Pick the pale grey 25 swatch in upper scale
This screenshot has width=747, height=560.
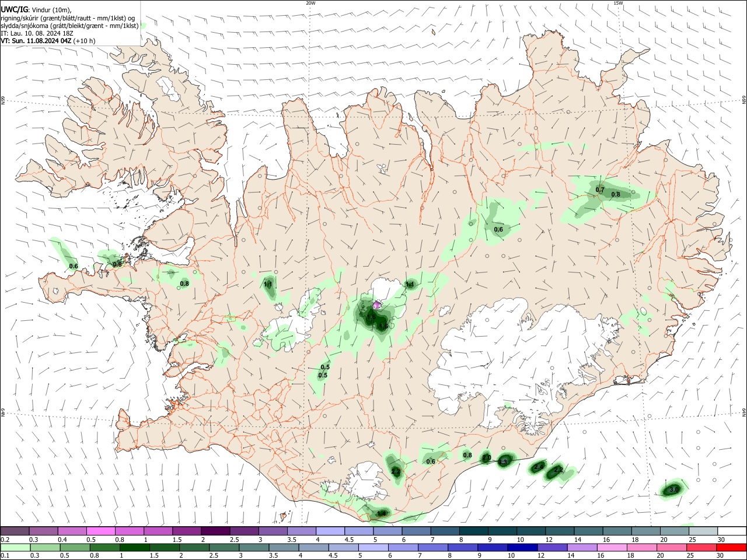click(704, 531)
